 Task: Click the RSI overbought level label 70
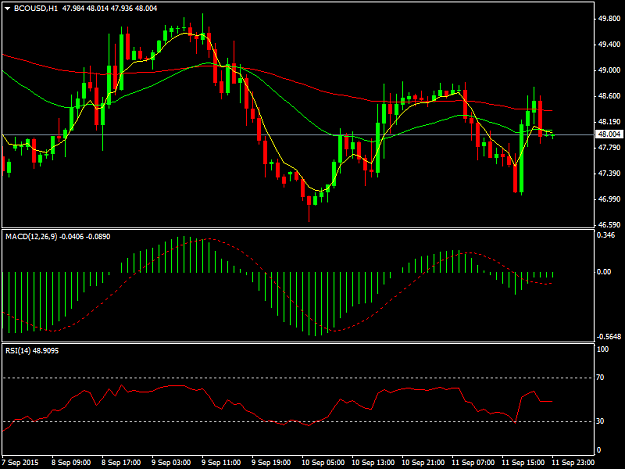(600, 377)
